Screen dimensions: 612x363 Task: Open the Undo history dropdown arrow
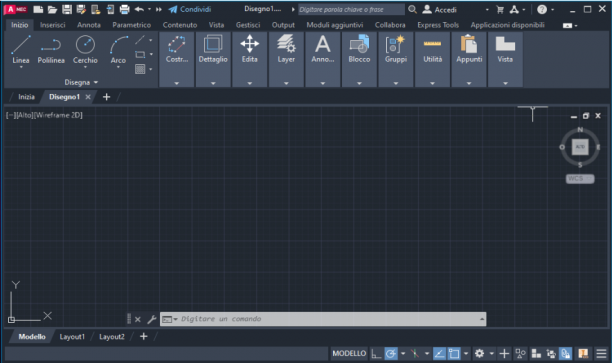(149, 9)
